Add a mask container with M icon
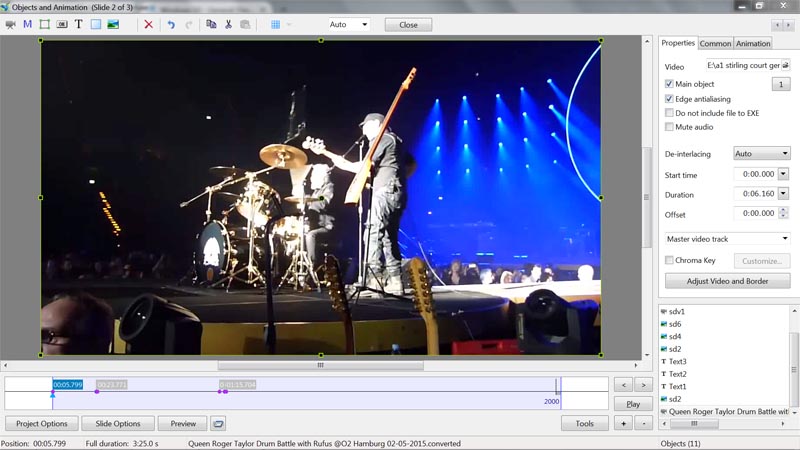The height and width of the screenshot is (450, 800). (x=28, y=24)
